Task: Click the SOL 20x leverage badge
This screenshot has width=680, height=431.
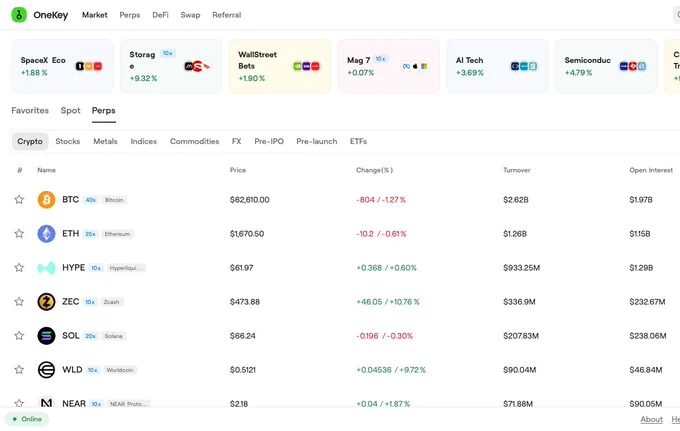Action: click(90, 336)
